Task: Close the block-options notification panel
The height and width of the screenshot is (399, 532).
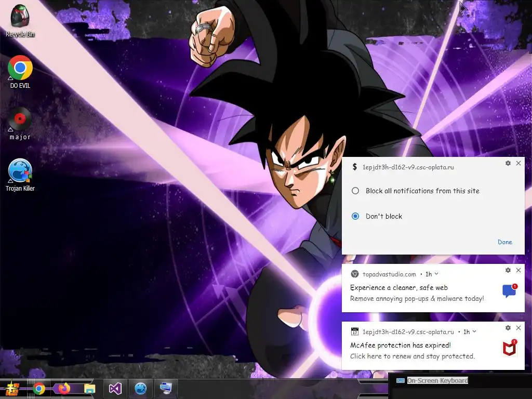Action: point(518,163)
